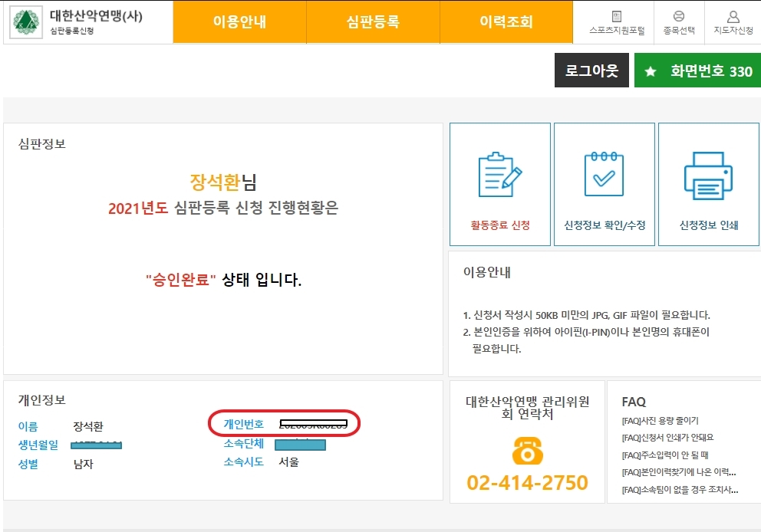
Task: Click the orange name 장석환님 in the referee panel
Action: pos(222,182)
